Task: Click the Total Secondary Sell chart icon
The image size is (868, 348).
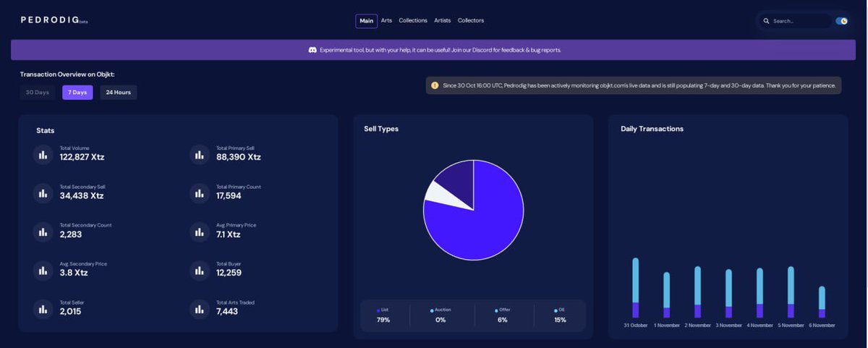Action: (43, 193)
